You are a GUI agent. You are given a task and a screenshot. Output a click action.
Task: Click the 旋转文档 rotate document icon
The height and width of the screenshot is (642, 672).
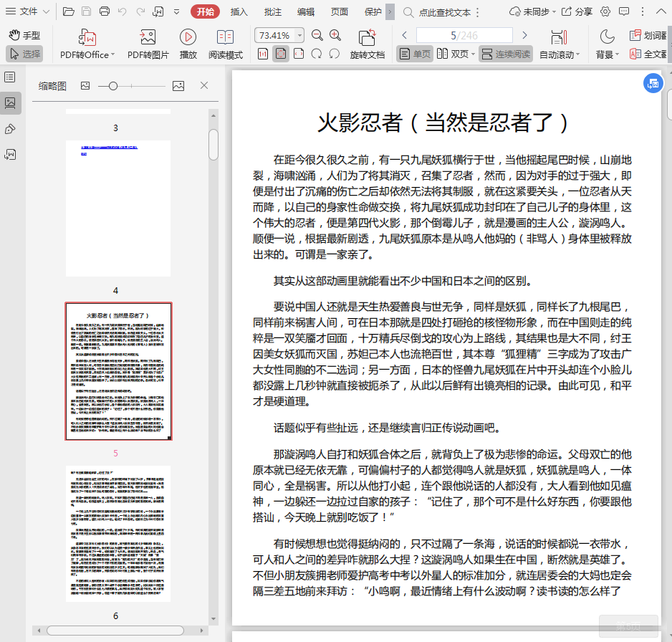[x=368, y=38]
